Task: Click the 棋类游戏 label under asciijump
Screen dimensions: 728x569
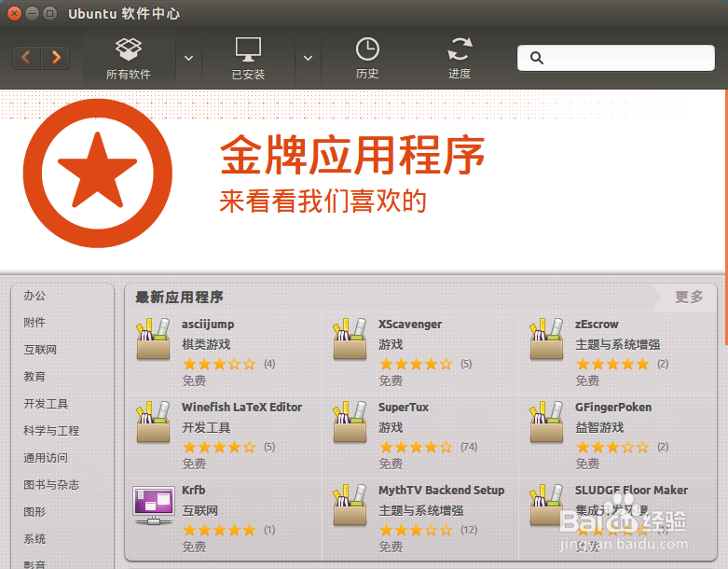Action: click(206, 344)
